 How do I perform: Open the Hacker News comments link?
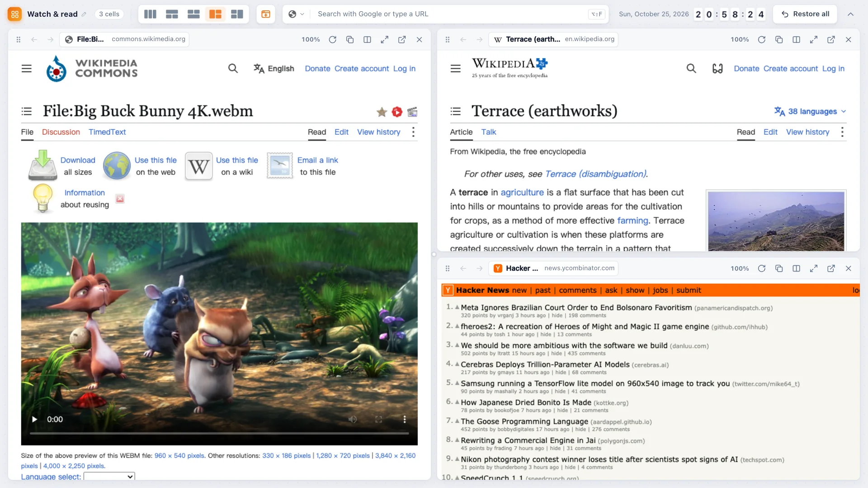578,290
